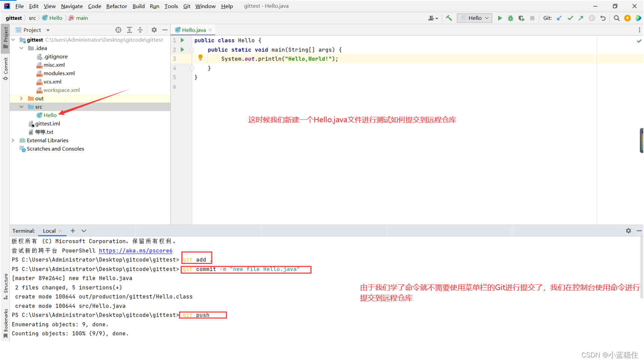The height and width of the screenshot is (362, 644).
Task: Expand External Libraries node
Action: tap(13, 140)
